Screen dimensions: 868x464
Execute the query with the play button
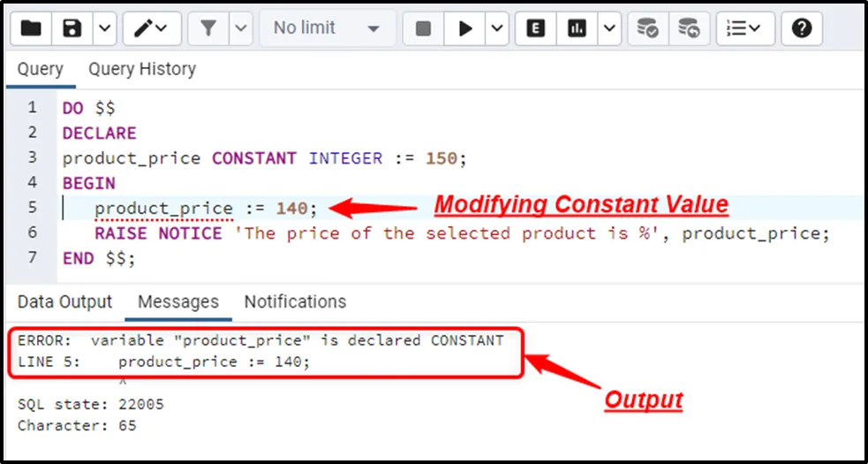pos(464,28)
